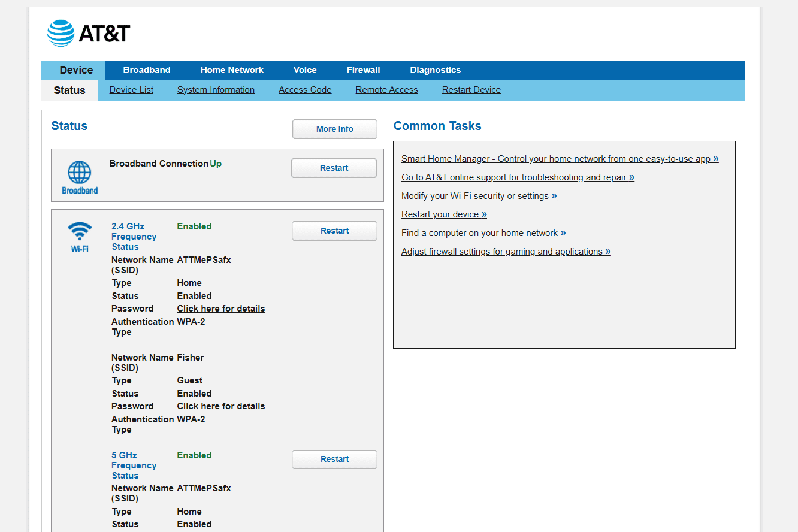Open the System Information subtab
798x532 pixels.
point(216,90)
